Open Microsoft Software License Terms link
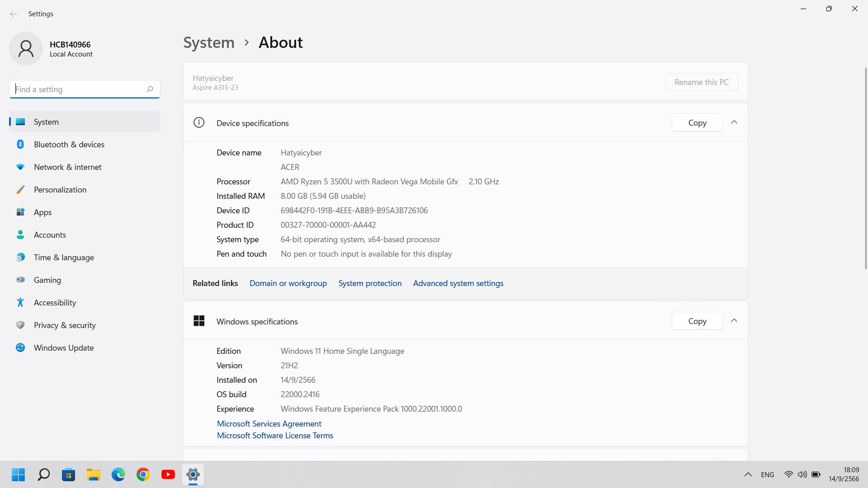 coord(275,436)
